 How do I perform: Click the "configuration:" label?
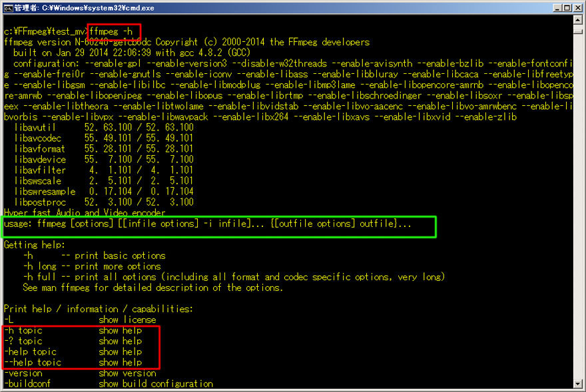(x=46, y=63)
